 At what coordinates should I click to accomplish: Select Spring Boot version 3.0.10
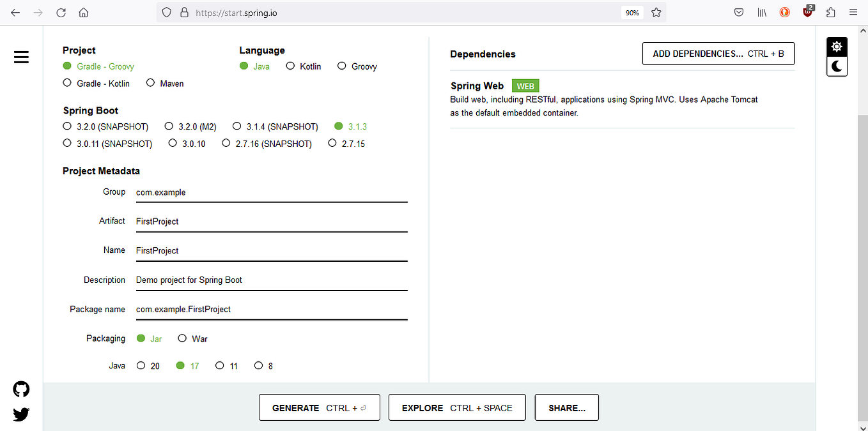pos(173,143)
